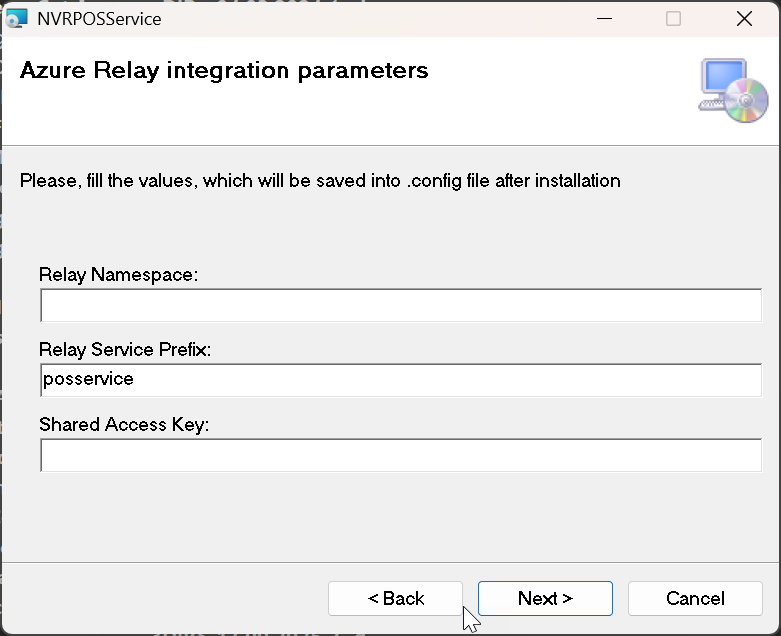Click the computer and disc installer icon
This screenshot has width=781, height=636.
[x=733, y=90]
